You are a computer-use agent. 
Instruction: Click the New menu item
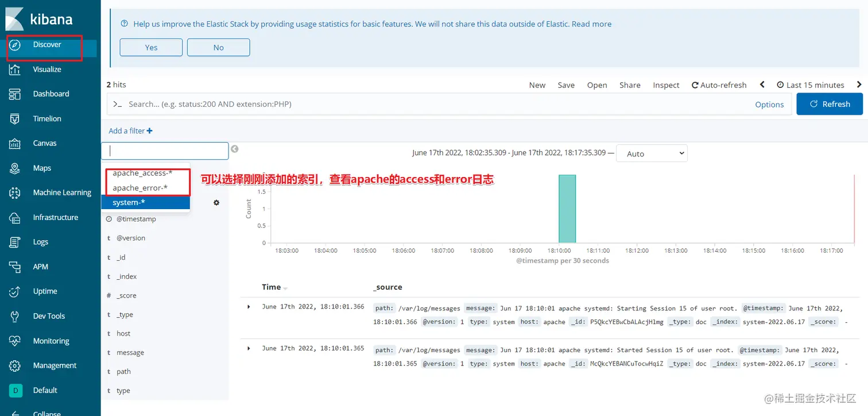click(537, 85)
